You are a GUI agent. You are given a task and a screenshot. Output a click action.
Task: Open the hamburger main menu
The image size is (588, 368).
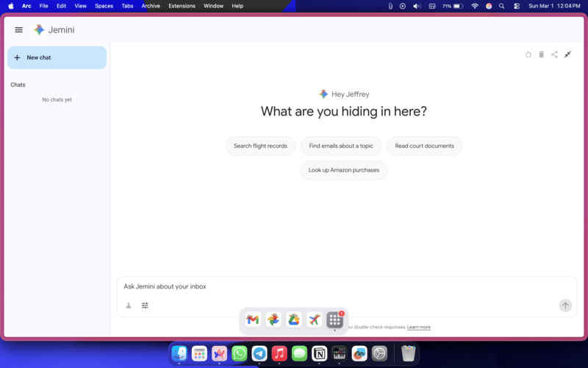(18, 29)
